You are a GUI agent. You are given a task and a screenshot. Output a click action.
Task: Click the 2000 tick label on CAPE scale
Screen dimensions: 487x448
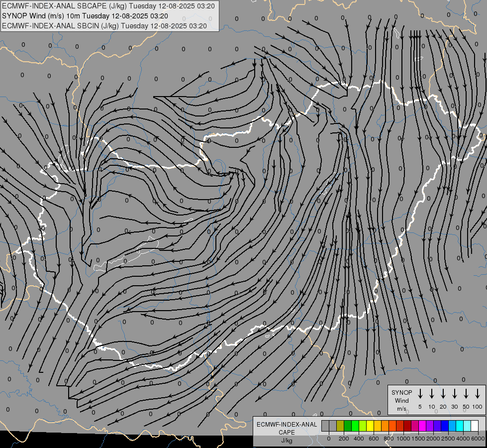433,439
